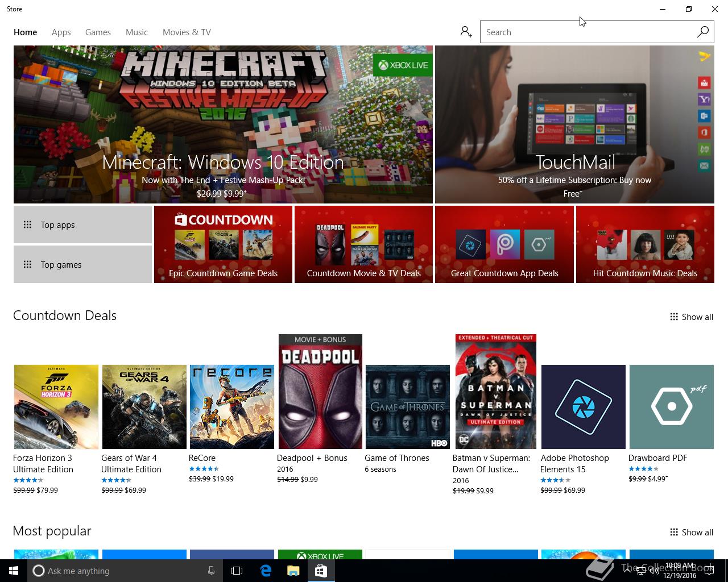
Task: Click "Most popular" section heading
Action: (x=52, y=531)
